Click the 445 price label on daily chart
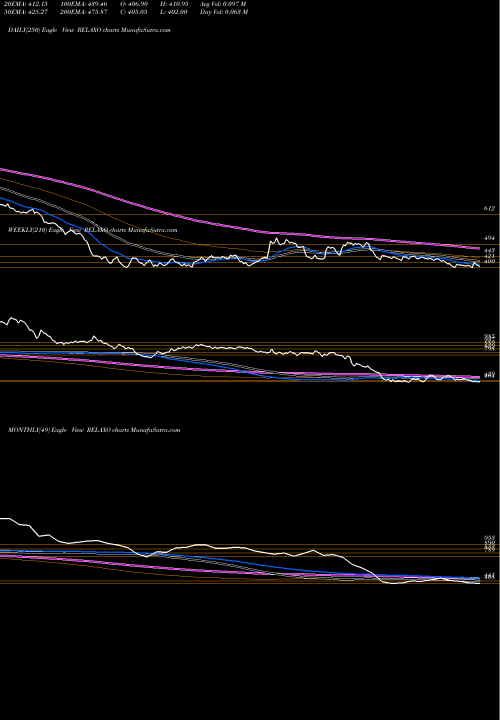 [489, 251]
